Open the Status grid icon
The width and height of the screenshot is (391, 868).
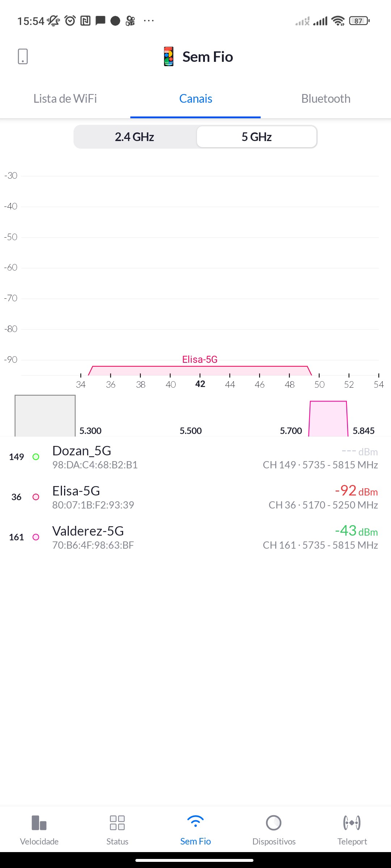(117, 823)
